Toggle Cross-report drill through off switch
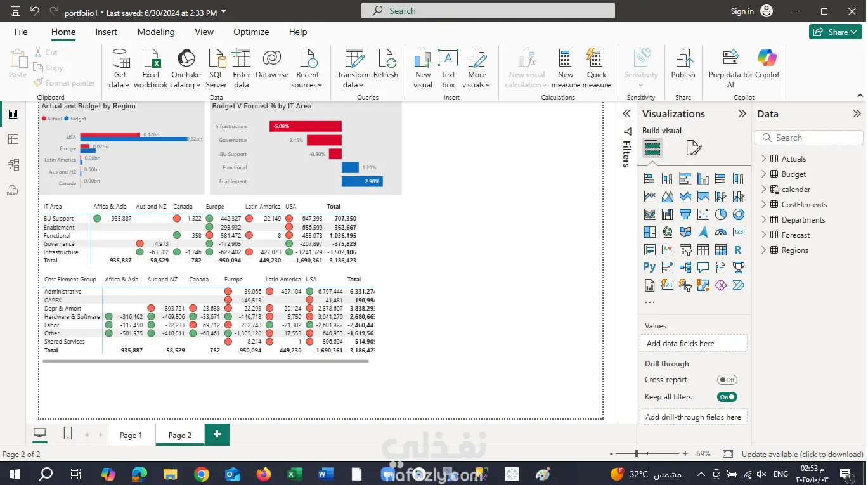868x485 pixels. click(727, 380)
